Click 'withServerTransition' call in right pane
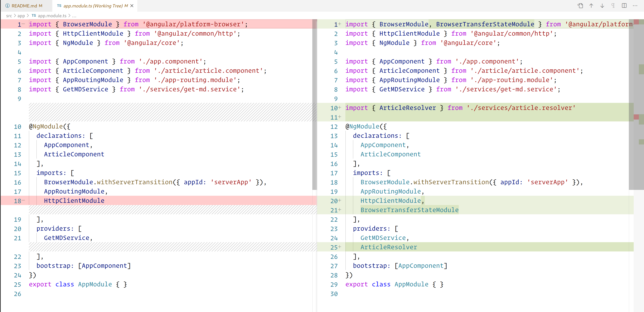Image resolution: width=644 pixels, height=312 pixels. [x=451, y=182]
